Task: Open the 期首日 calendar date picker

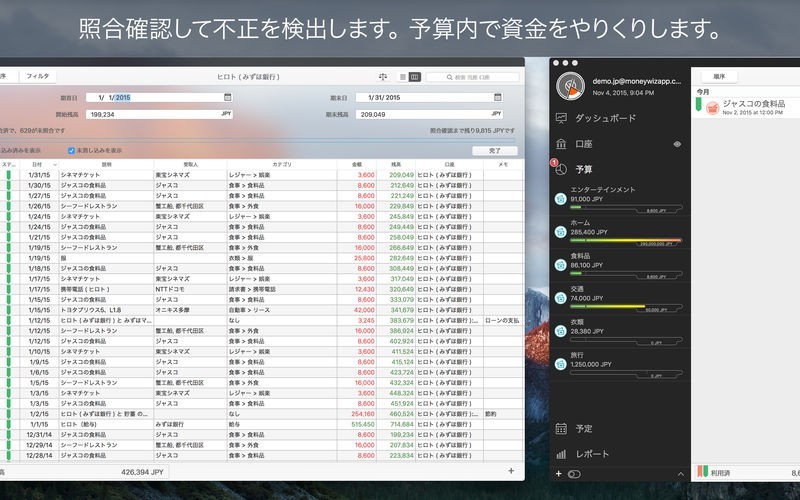Action: [228, 97]
